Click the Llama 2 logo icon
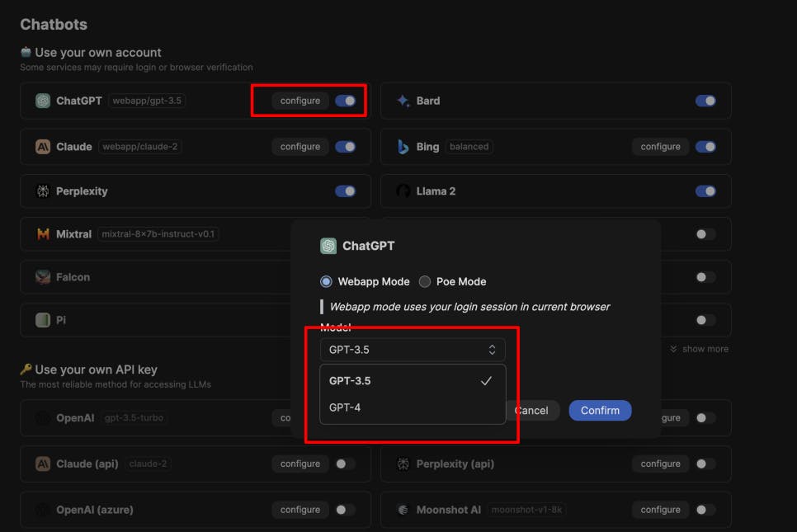This screenshot has height=532, width=797. coord(403,191)
